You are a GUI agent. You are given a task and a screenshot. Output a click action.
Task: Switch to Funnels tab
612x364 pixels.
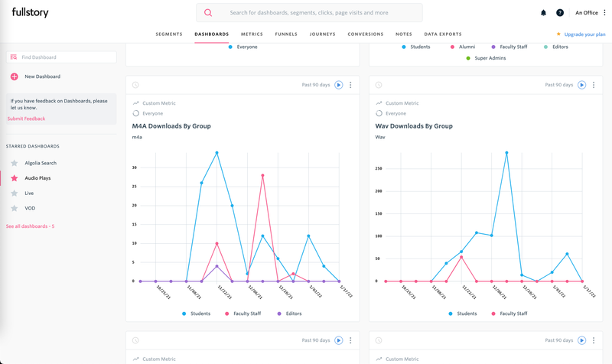286,34
